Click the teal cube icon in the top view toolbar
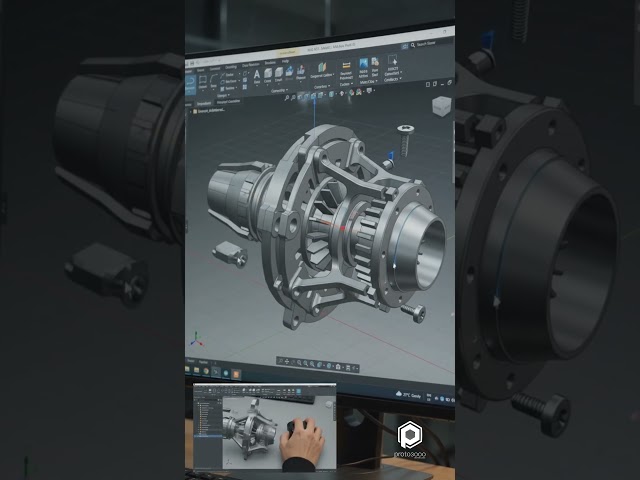Viewport: 640px width, 480px height. point(331,94)
